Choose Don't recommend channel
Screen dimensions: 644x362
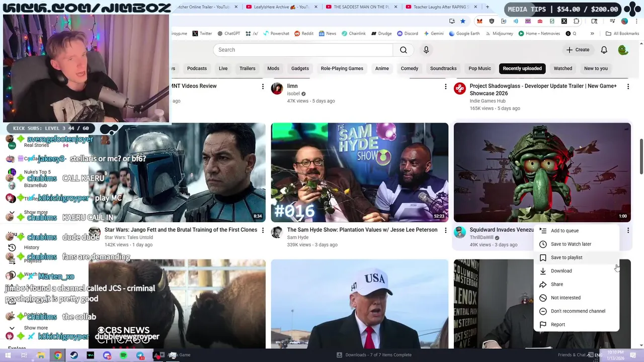pos(577,311)
